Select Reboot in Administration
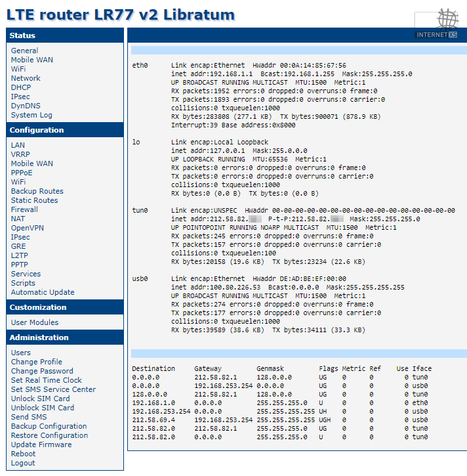 [x=23, y=454]
